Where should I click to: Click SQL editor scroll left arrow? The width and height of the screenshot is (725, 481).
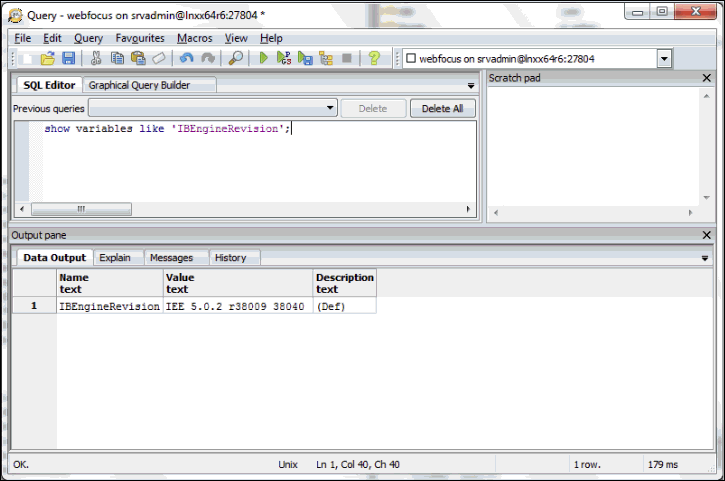pyautogui.click(x=22, y=209)
